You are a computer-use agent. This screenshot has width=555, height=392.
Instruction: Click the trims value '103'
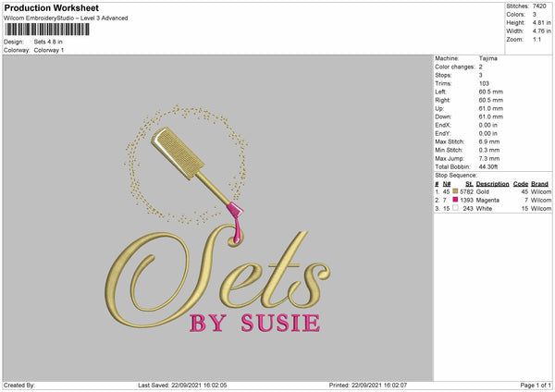pyautogui.click(x=484, y=83)
